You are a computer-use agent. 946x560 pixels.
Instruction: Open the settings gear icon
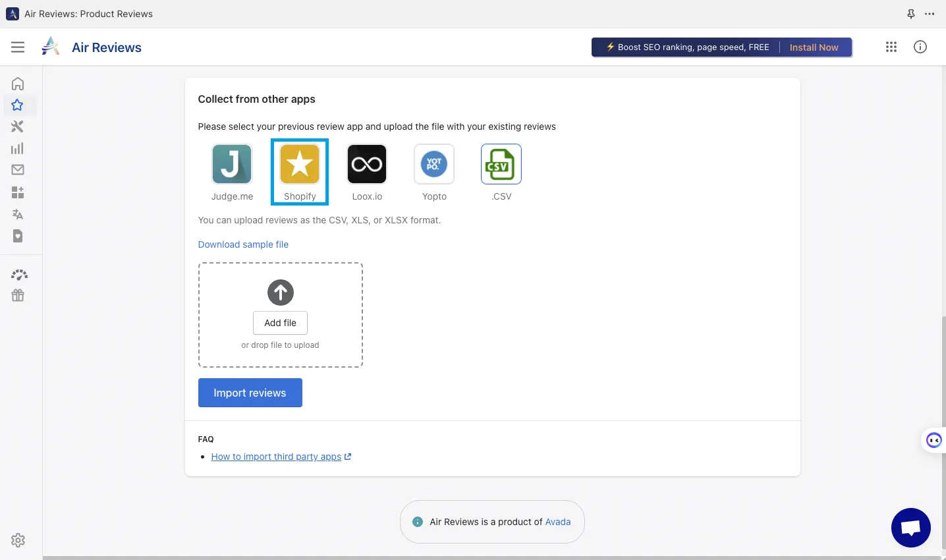point(18,540)
